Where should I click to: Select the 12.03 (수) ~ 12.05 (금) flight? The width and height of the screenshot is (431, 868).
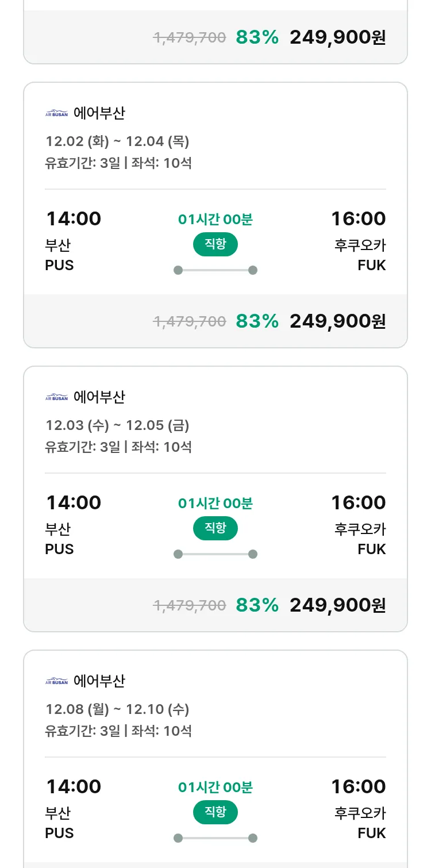[117, 425]
